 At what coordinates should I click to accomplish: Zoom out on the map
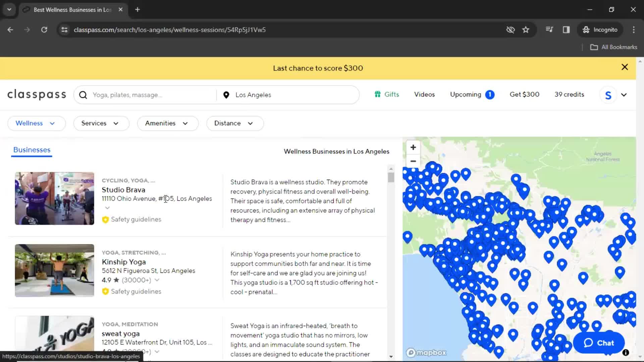[x=413, y=161]
